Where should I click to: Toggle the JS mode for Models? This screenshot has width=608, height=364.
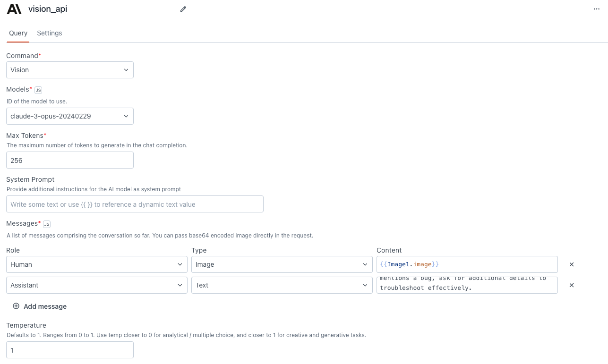click(38, 90)
